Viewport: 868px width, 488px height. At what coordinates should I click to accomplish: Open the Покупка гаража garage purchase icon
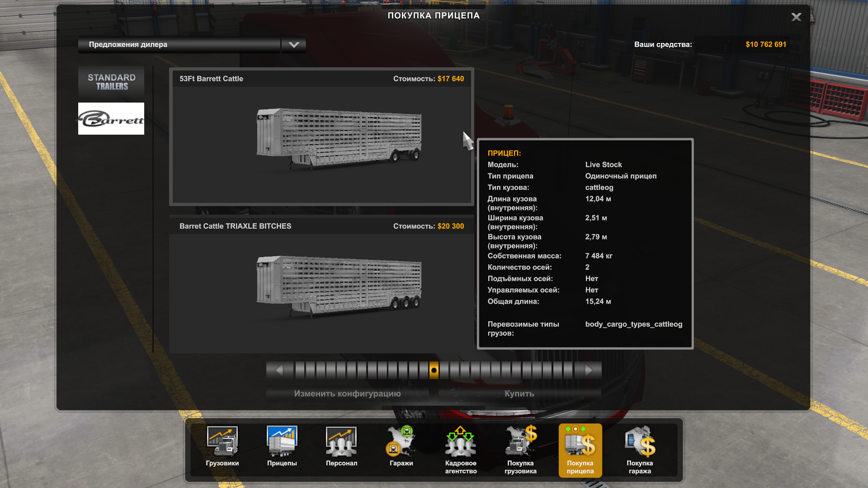pyautogui.click(x=640, y=450)
